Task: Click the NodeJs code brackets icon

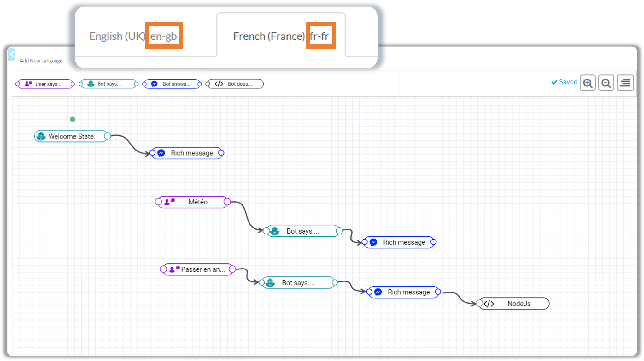Action: 489,304
